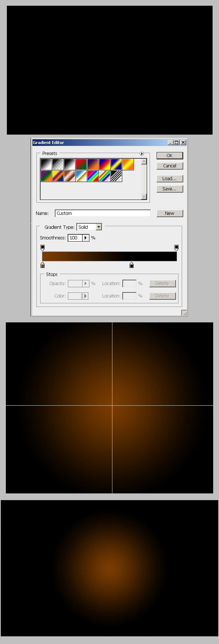Choose the violet-to-orange gradient preset
The height and width of the screenshot is (644, 219).
coord(93,164)
